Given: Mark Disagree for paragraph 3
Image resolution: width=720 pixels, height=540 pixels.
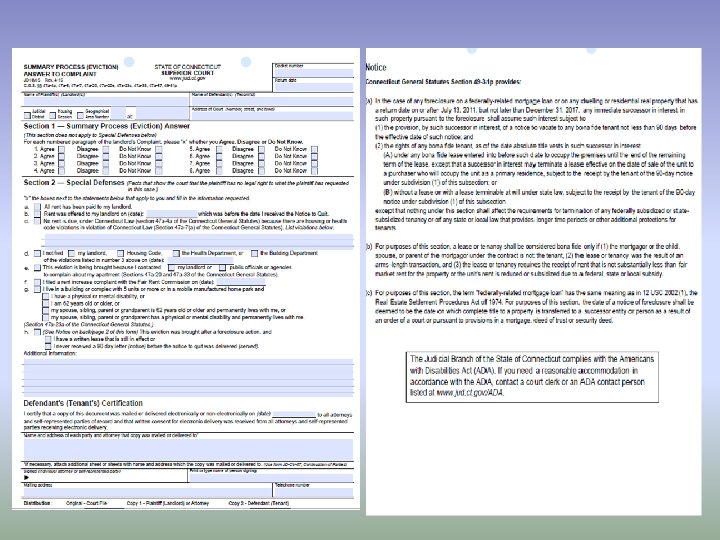Looking at the screenshot, I should click(106, 163).
